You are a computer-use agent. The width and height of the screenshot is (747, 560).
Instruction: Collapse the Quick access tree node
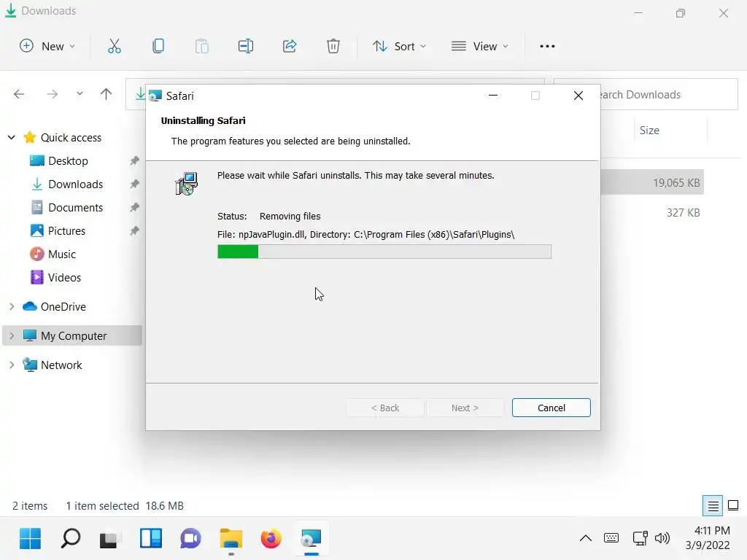[x=12, y=138]
